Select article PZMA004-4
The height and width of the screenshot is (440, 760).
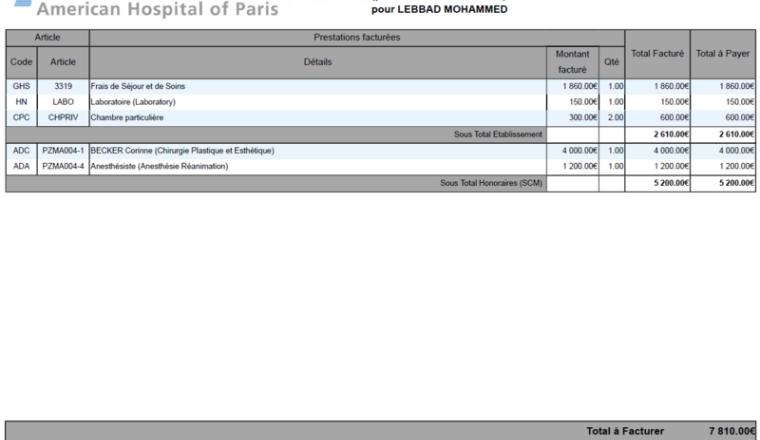pos(63,166)
